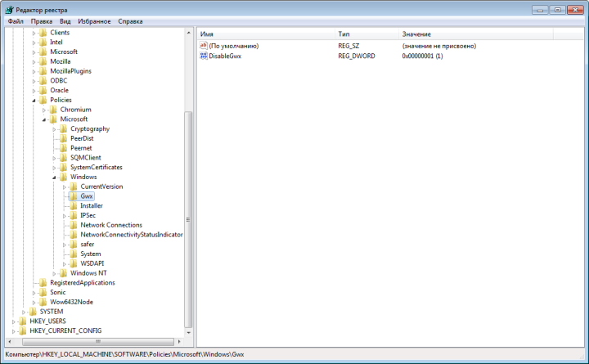The width and height of the screenshot is (589, 364).
Task: Click the PeerDist folder icon
Action: 64,138
